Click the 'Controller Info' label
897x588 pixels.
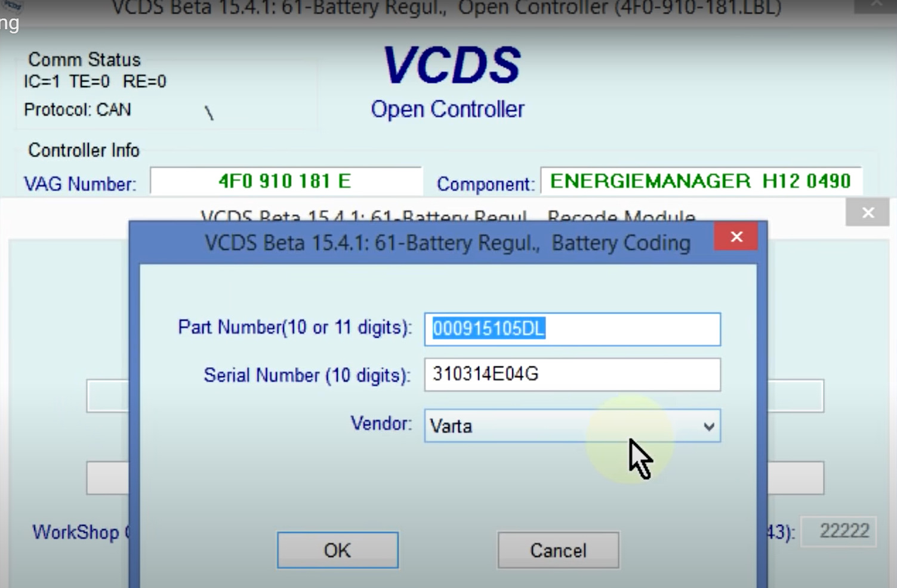pos(84,150)
